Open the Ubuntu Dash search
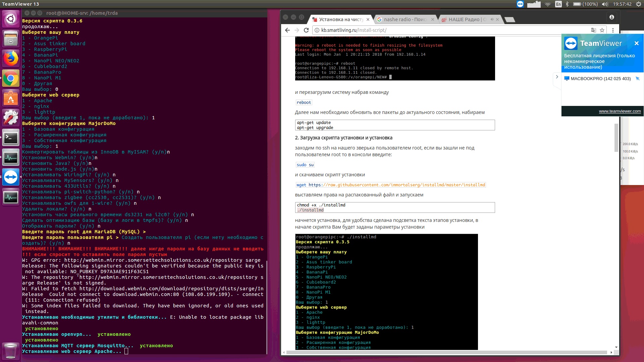Screen dimensions: 644x362 click(x=11, y=19)
